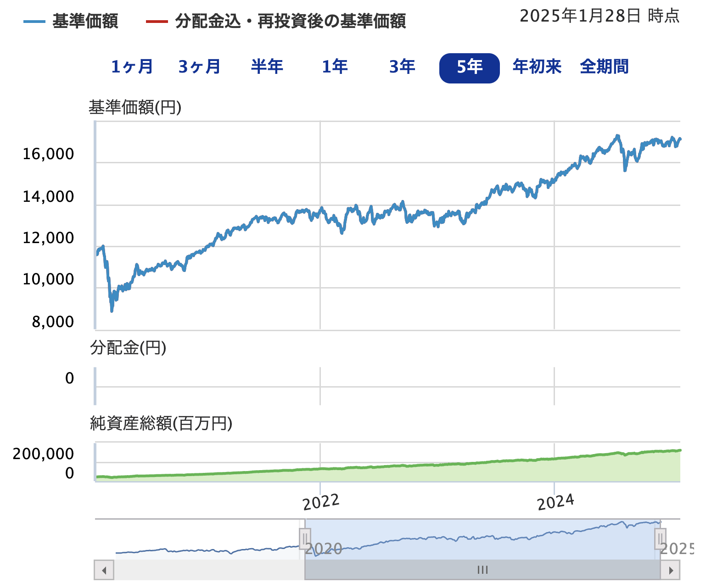The image size is (706, 588).
Task: Display the 全期間 chart range
Action: pyautogui.click(x=604, y=67)
